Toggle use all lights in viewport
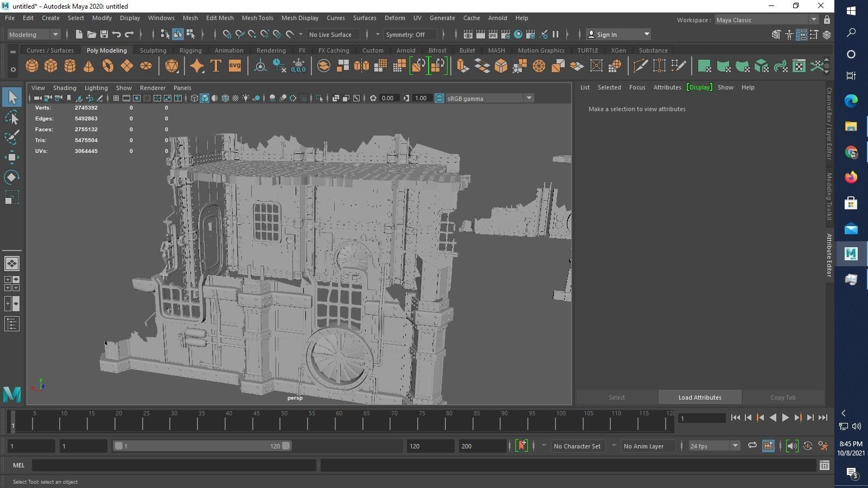Viewport: 868px width, 488px height. tap(246, 98)
